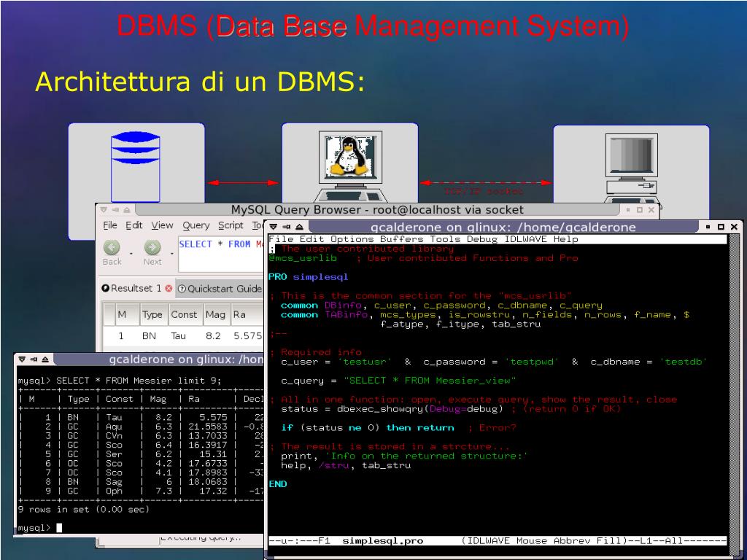Minimize the Emacs window
The height and width of the screenshot is (560, 747).
[x=708, y=227]
